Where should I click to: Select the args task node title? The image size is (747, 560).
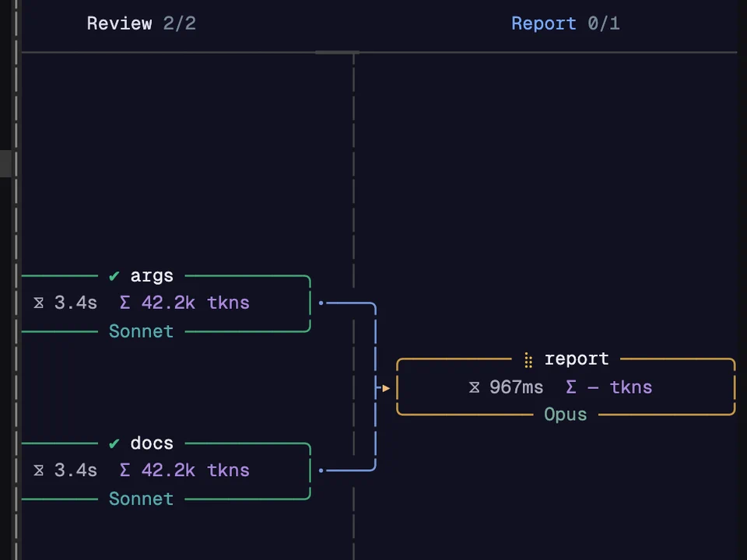click(152, 275)
